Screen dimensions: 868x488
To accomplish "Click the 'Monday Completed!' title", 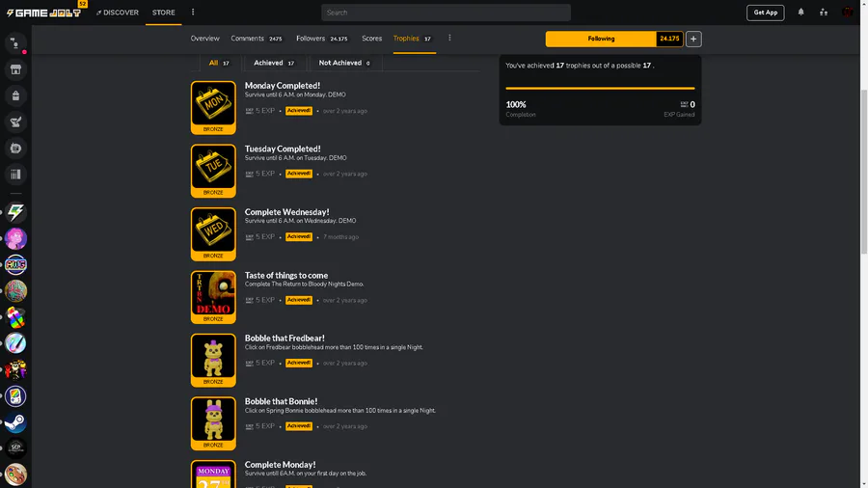I will tap(283, 85).
